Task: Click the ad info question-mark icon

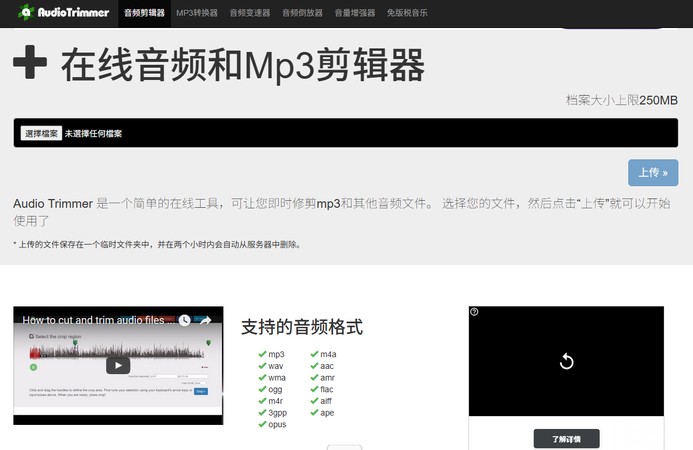Action: coord(474,312)
